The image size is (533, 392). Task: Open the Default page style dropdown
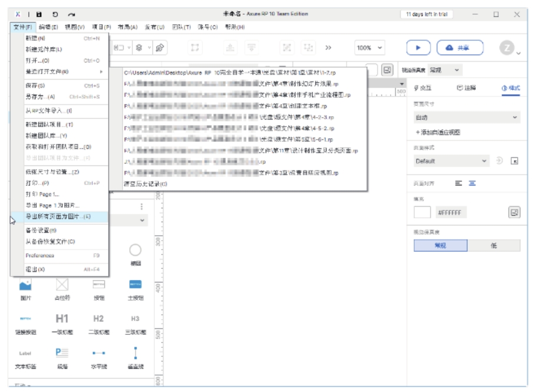[451, 161]
